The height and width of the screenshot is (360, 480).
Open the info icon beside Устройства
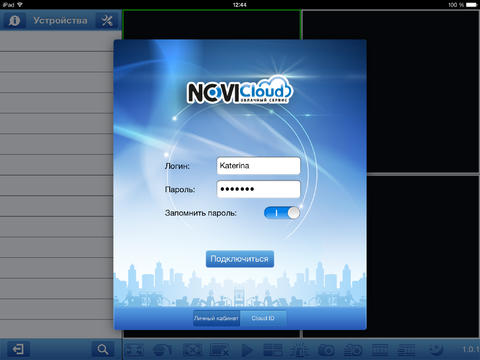14,21
